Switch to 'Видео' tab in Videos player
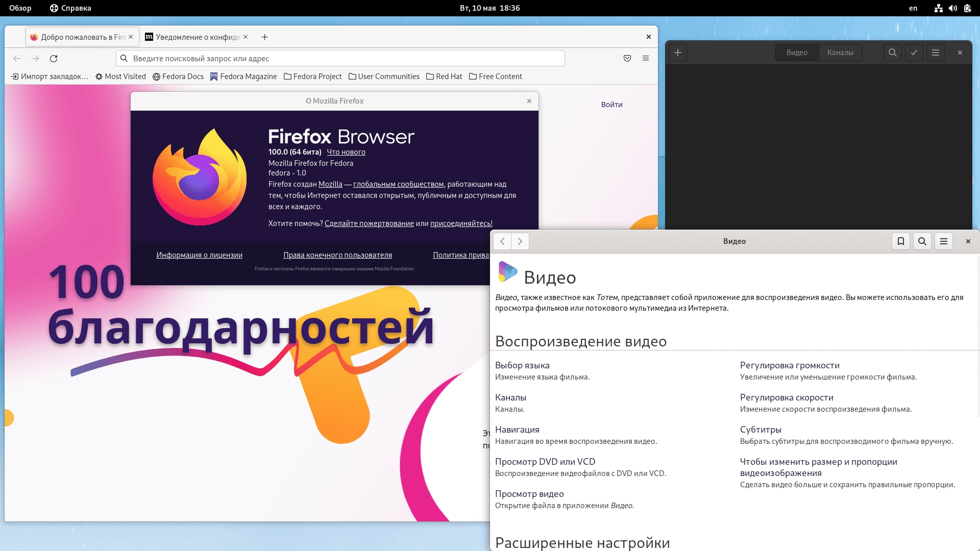Image resolution: width=980 pixels, height=551 pixels. coord(797,53)
